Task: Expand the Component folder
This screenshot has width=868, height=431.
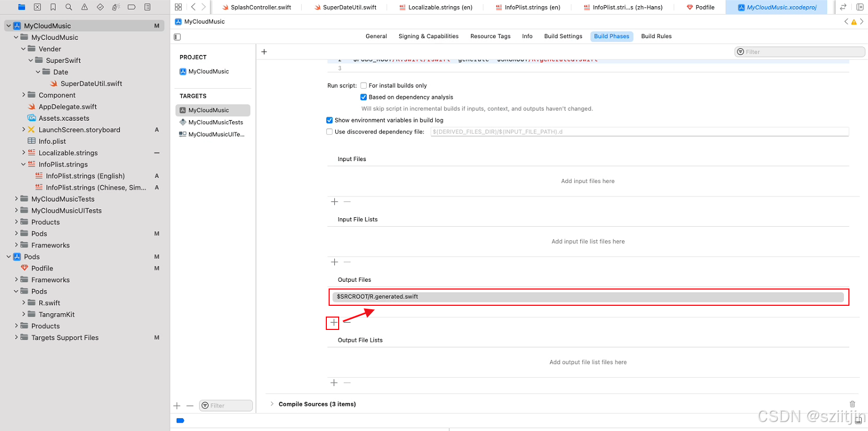Action: click(24, 95)
